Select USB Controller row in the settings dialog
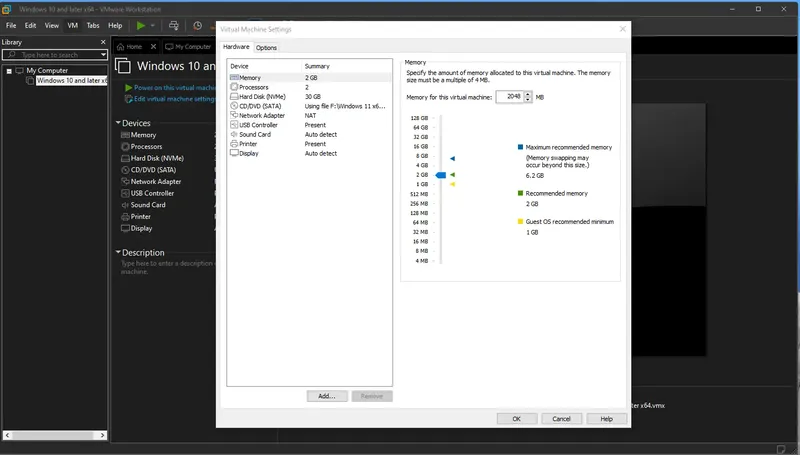 coord(310,125)
